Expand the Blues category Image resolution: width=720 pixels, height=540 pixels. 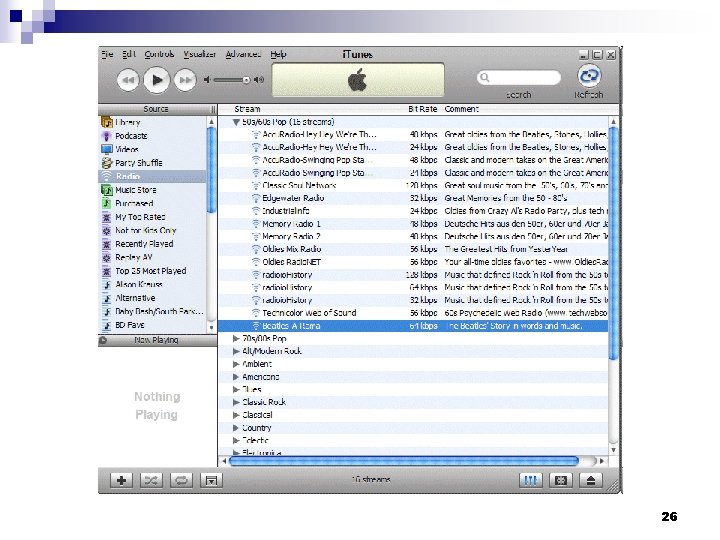coord(236,389)
